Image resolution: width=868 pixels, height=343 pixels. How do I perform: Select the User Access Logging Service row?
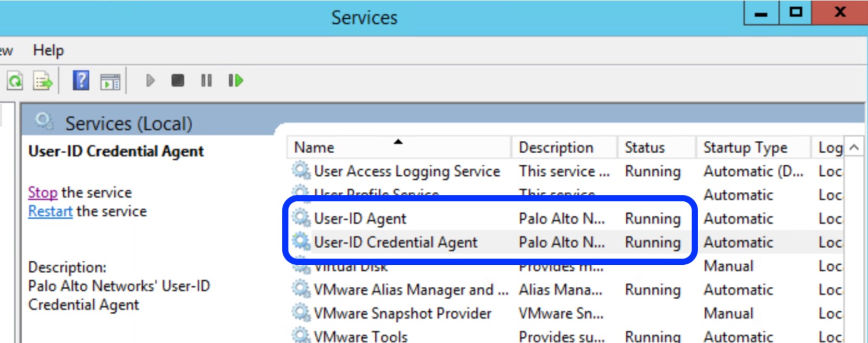click(407, 171)
